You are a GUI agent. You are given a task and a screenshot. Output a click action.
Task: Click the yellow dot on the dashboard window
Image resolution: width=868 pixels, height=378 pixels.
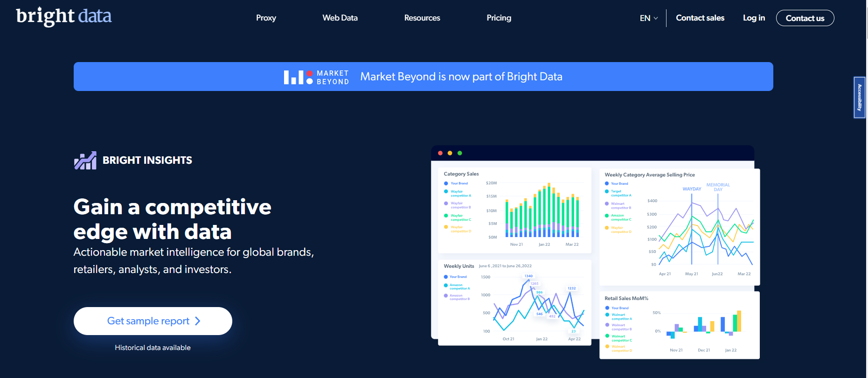point(450,153)
